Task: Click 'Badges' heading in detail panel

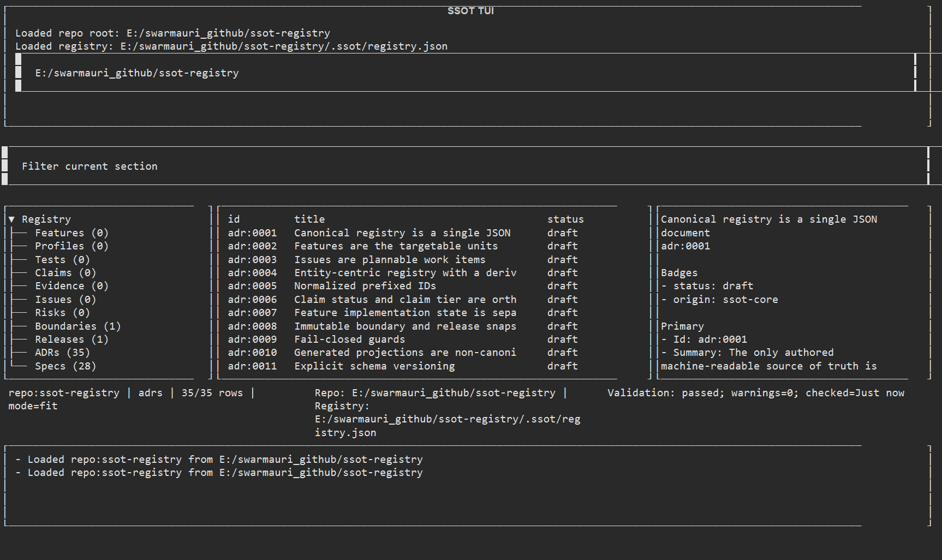Action: [x=679, y=273]
